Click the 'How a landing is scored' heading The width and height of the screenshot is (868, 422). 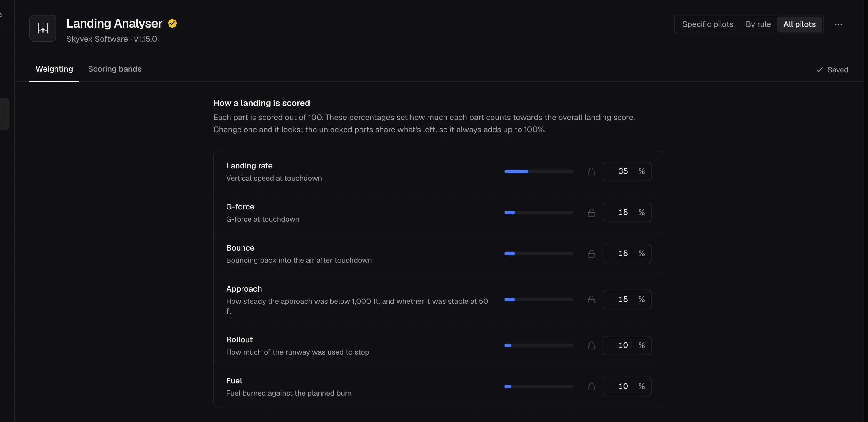coord(261,103)
